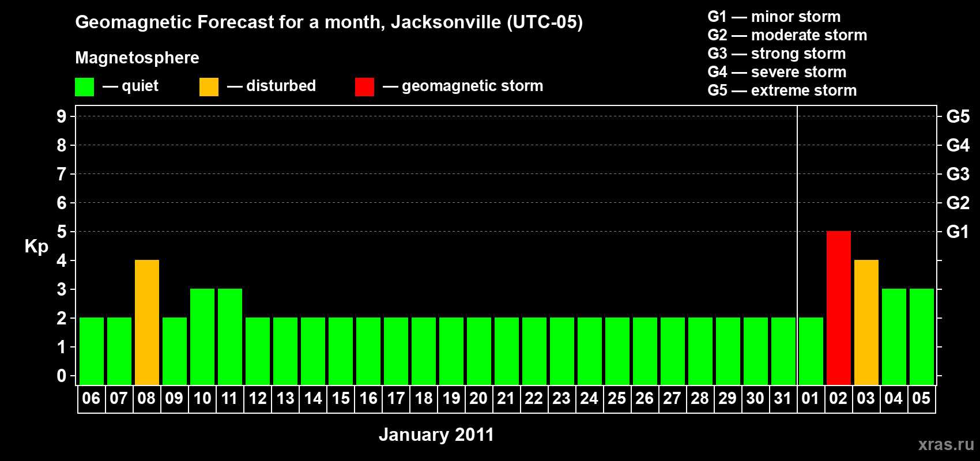This screenshot has width=980, height=461.
Task: Select the red storm bar for day 02
Action: (838, 308)
